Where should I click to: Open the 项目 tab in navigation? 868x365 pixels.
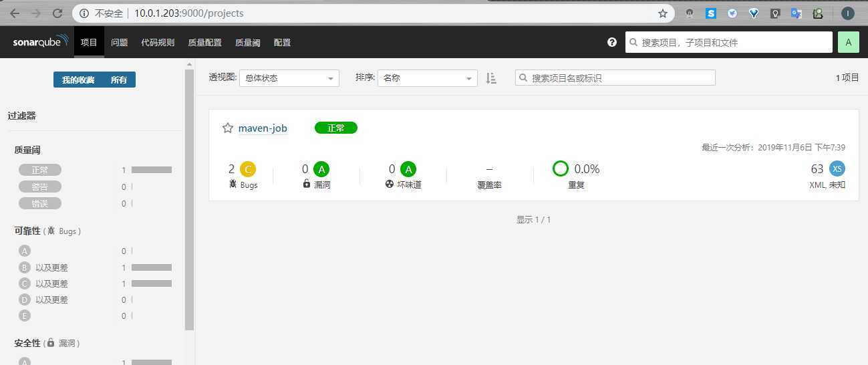pos(89,42)
